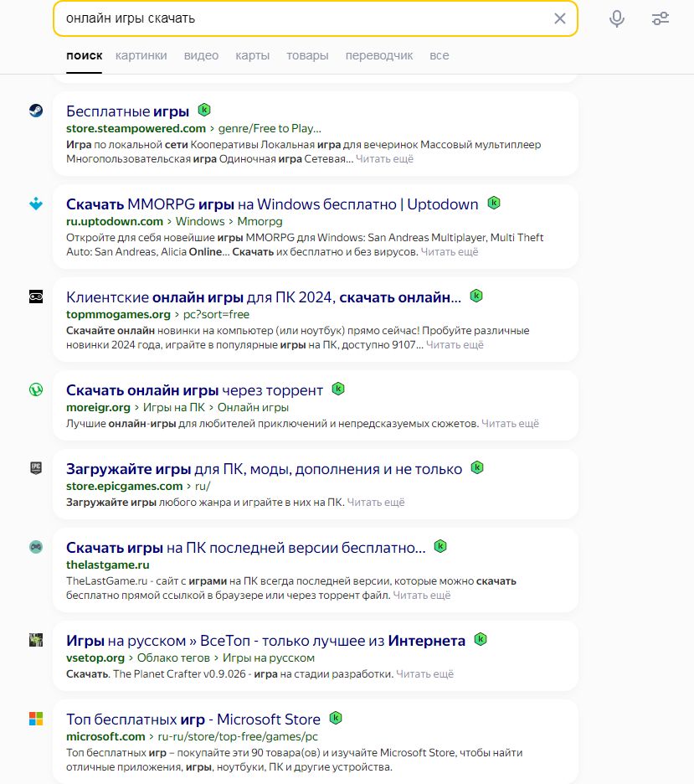Open Клиентские онлайн игры для ПК 2024
Screen dimensions: 694x784
click(x=264, y=297)
